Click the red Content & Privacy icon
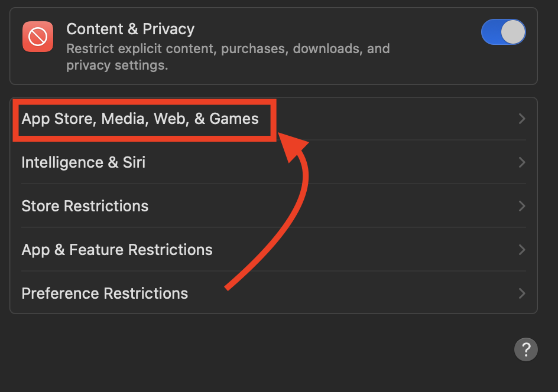558x392 pixels. tap(38, 37)
